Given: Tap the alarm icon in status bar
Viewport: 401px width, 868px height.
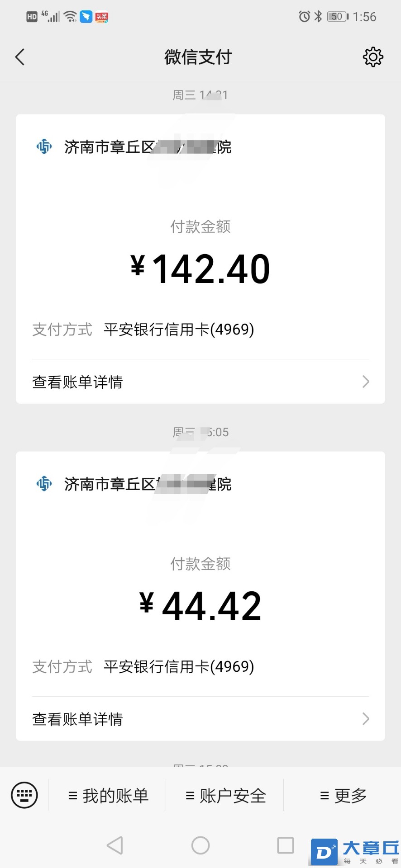Looking at the screenshot, I should point(304,17).
